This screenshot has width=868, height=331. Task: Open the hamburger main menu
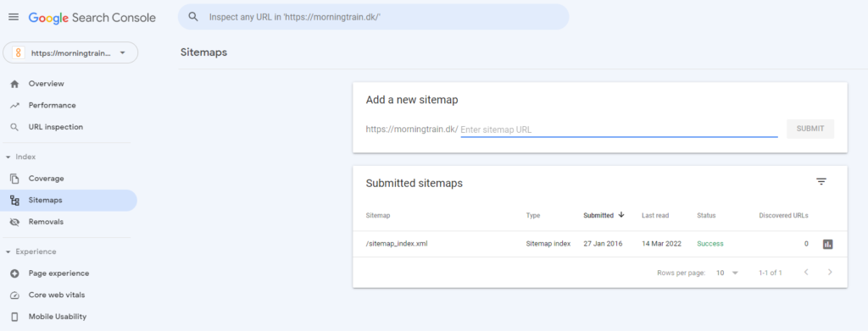click(x=14, y=17)
